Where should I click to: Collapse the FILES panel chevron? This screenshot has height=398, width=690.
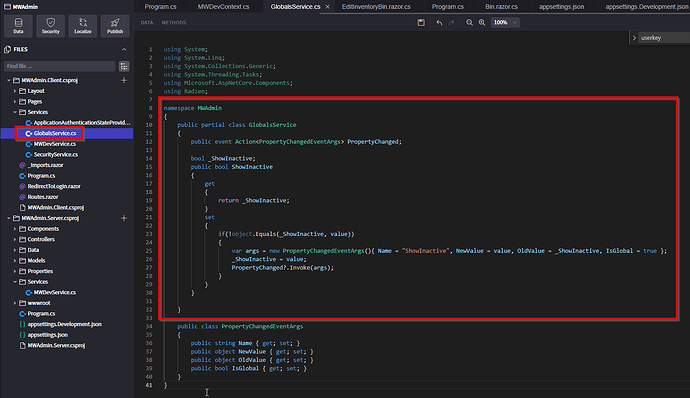[124, 49]
